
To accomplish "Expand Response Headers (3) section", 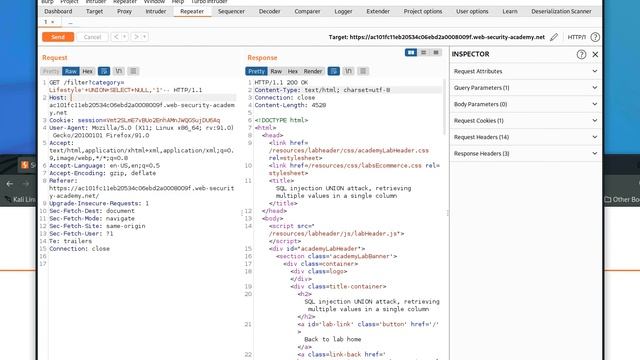I will [x=525, y=153].
